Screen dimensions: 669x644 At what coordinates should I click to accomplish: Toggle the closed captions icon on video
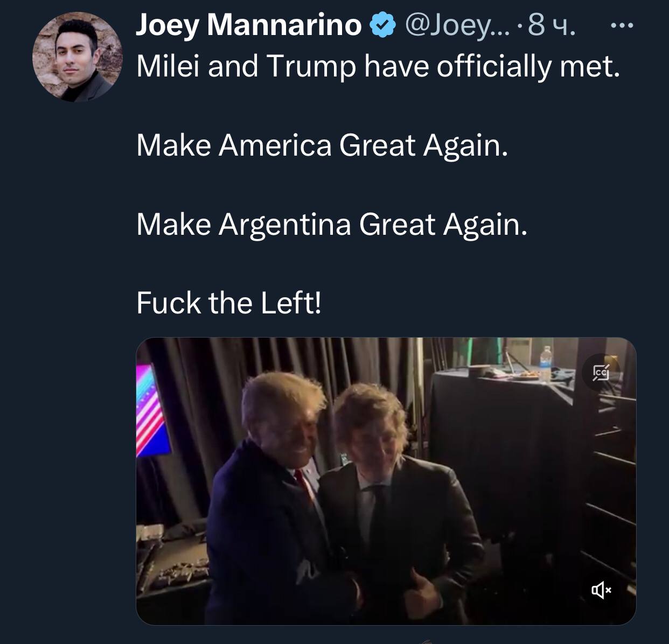point(601,372)
